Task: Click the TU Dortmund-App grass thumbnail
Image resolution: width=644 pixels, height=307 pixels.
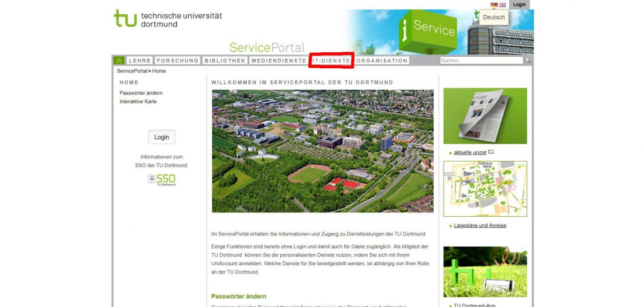Action: point(485,272)
